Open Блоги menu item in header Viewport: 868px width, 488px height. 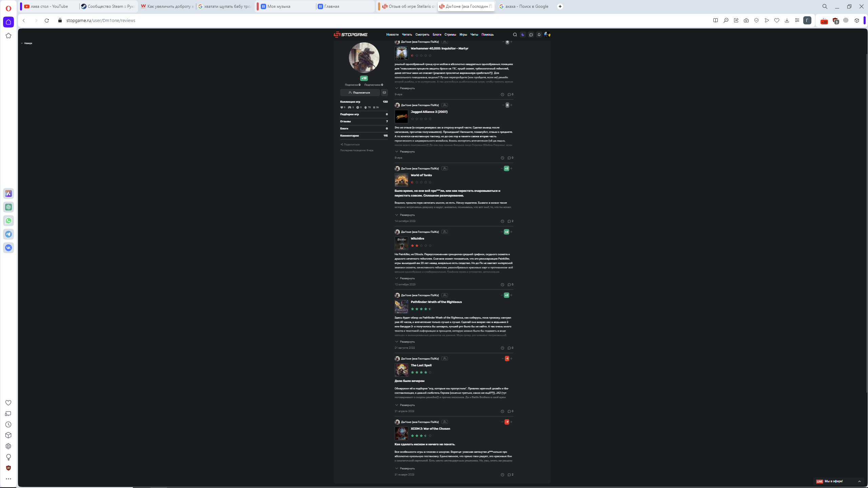(437, 35)
